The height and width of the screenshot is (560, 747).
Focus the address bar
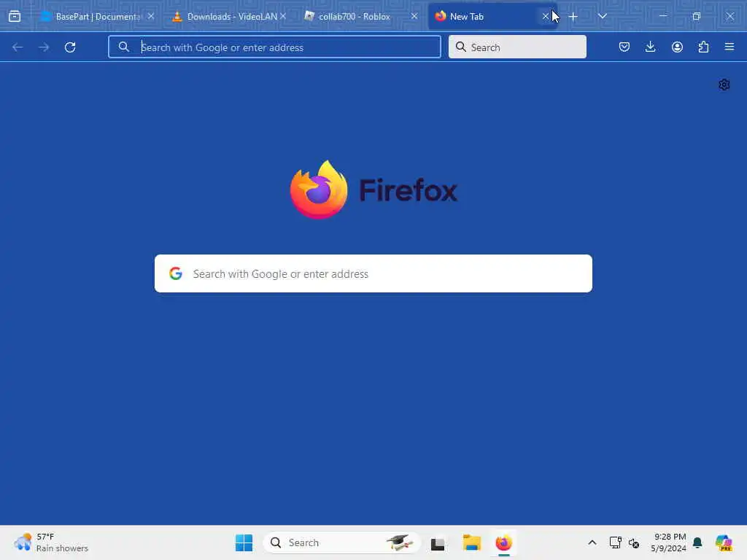[x=274, y=47]
